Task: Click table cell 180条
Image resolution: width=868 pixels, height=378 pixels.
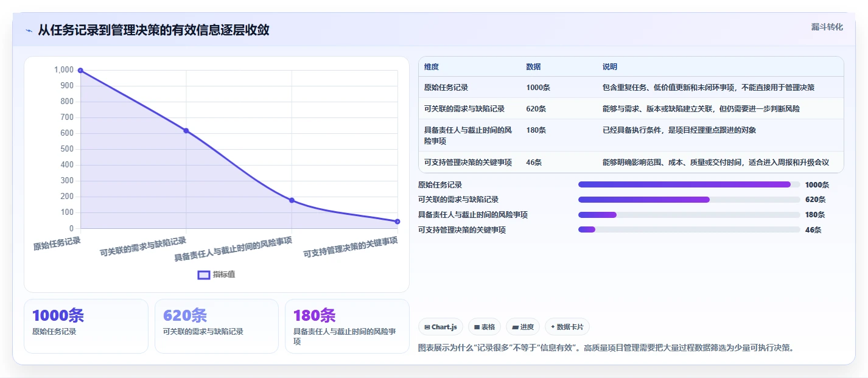Action: [536, 130]
